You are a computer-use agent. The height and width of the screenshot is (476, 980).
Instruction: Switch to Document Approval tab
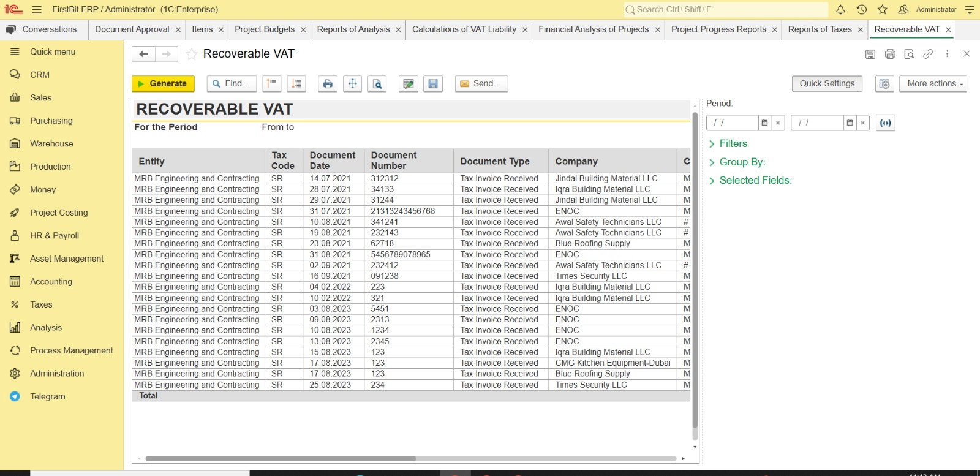pos(132,29)
